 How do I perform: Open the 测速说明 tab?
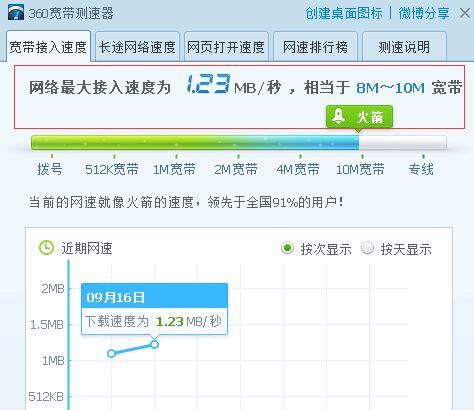point(404,47)
